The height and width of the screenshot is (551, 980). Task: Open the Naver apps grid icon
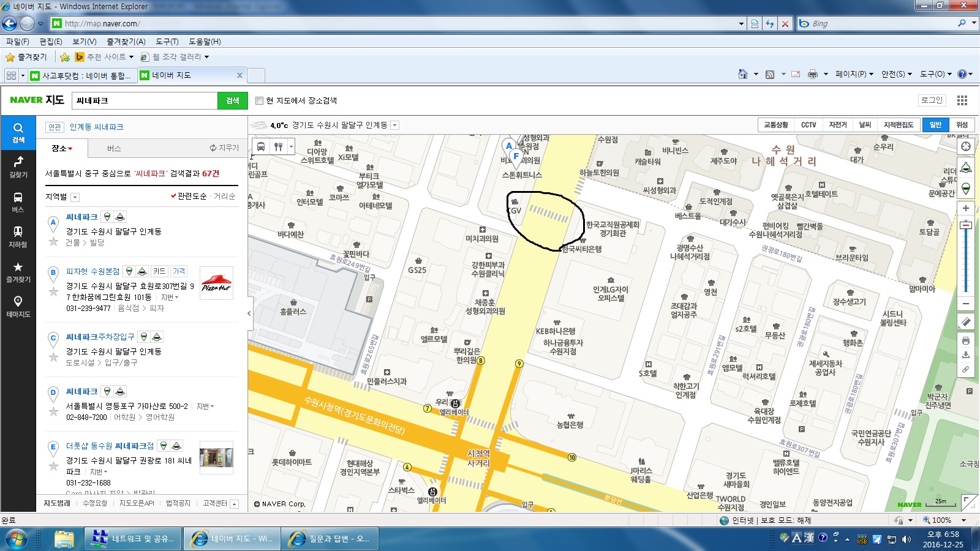tap(962, 100)
